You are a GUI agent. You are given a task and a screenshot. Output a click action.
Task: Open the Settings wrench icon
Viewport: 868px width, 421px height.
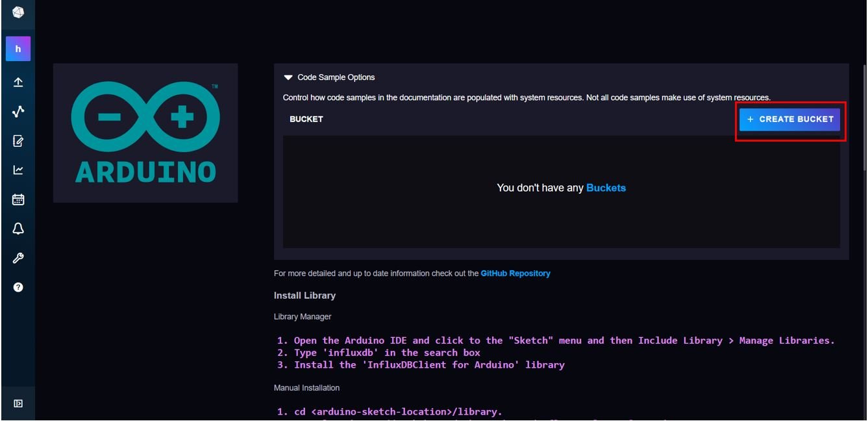(x=18, y=258)
